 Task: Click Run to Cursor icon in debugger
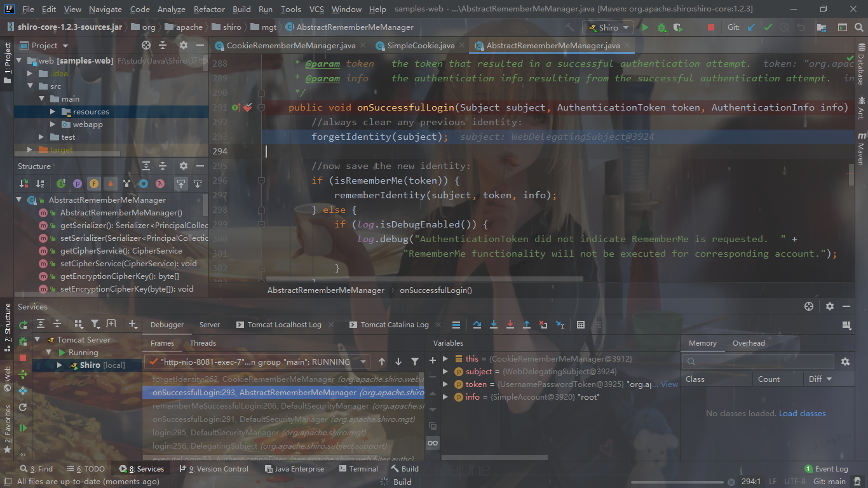tap(560, 325)
